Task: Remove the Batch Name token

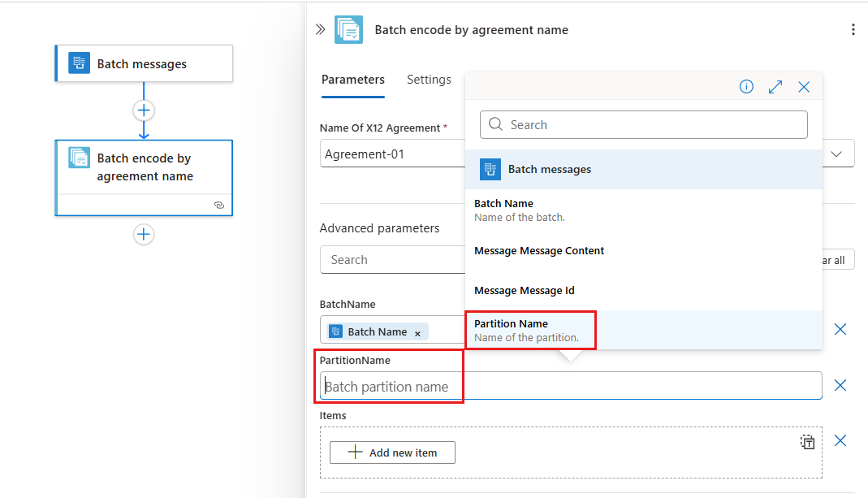Action: [417, 333]
